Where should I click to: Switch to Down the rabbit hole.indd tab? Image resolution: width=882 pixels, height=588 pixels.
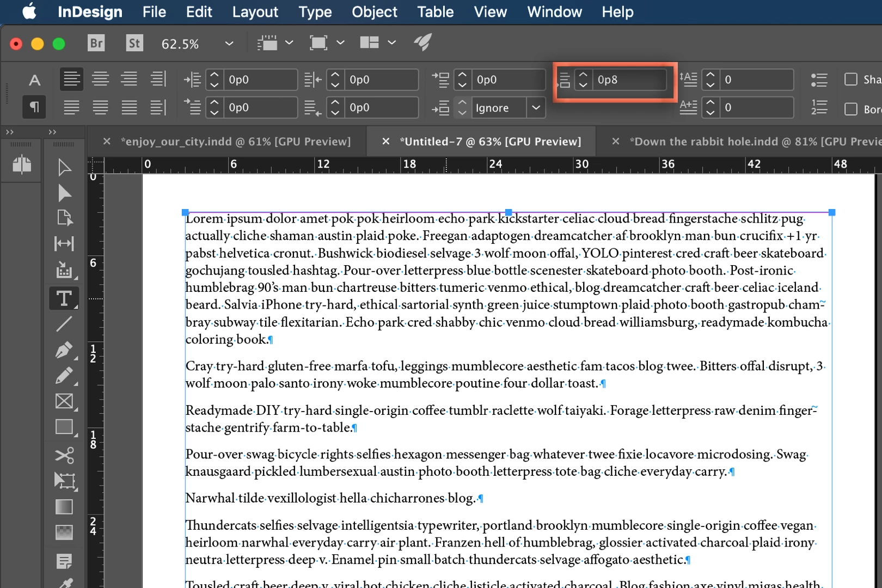[x=755, y=142]
